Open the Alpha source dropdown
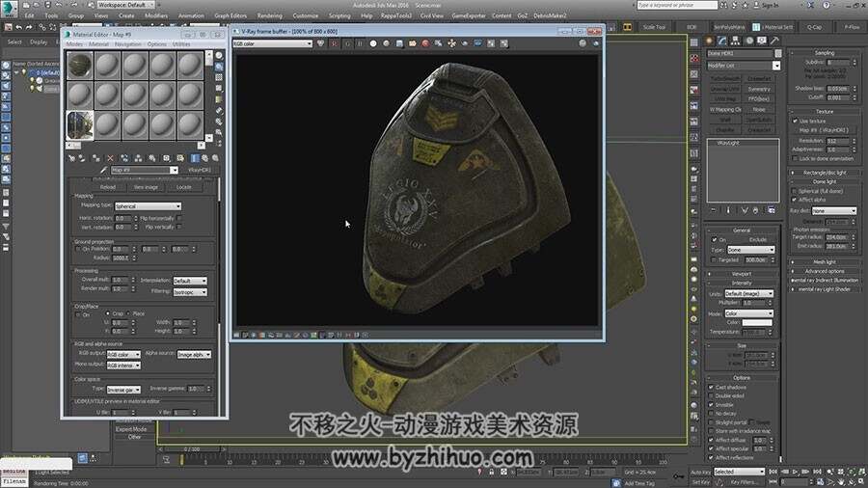Screen dimensions: 868x488 click(194, 354)
